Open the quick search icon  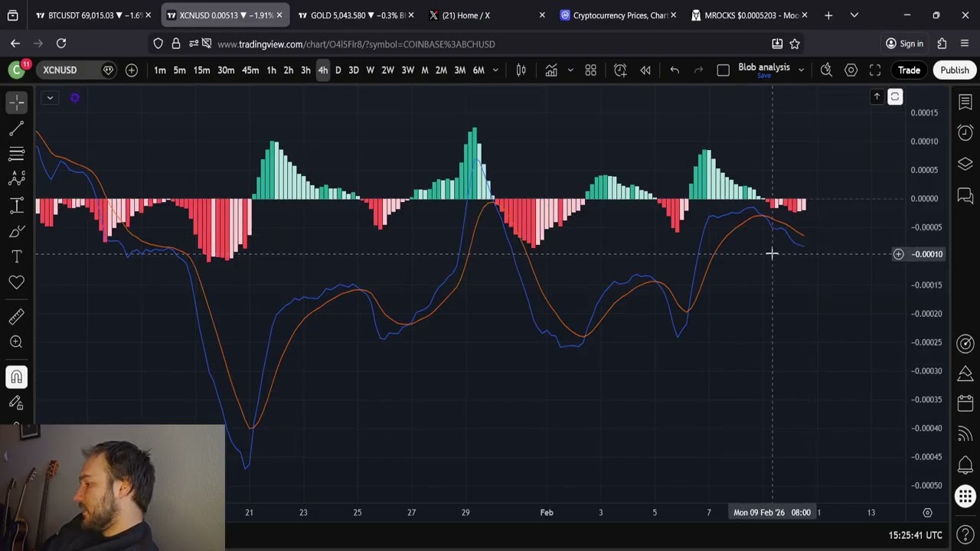[826, 70]
